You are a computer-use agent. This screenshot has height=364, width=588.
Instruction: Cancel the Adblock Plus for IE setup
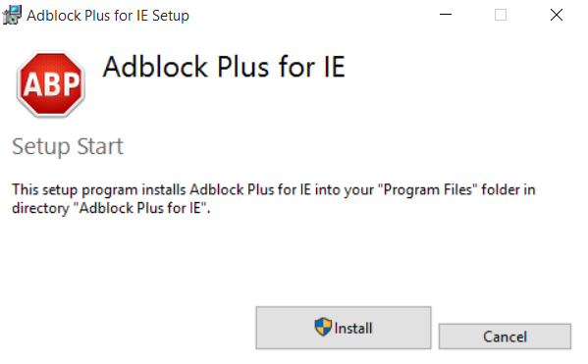505,337
